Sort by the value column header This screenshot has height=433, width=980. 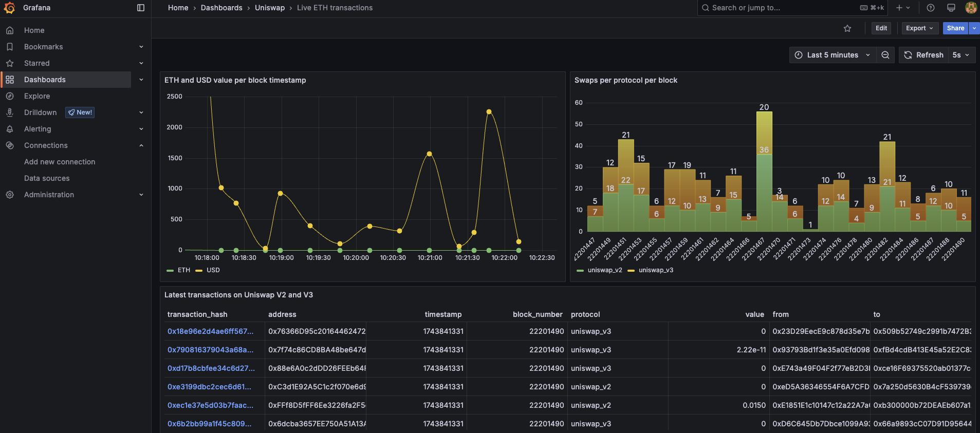click(x=754, y=314)
